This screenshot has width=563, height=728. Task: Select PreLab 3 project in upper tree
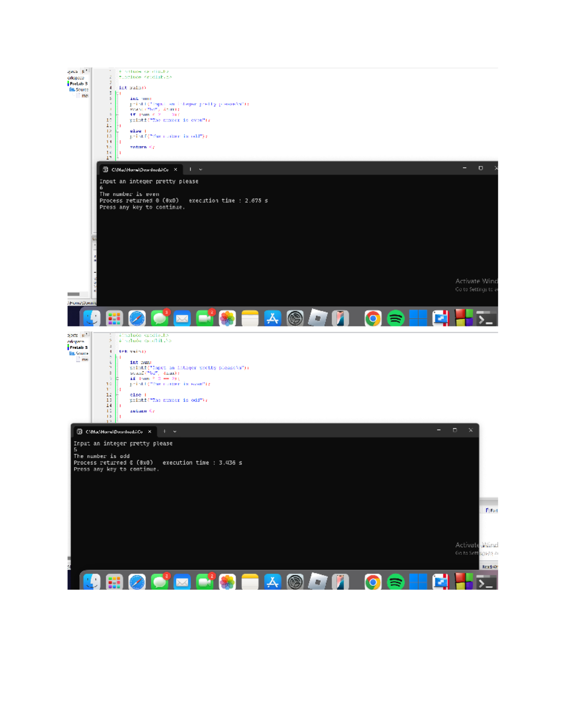pyautogui.click(x=78, y=83)
